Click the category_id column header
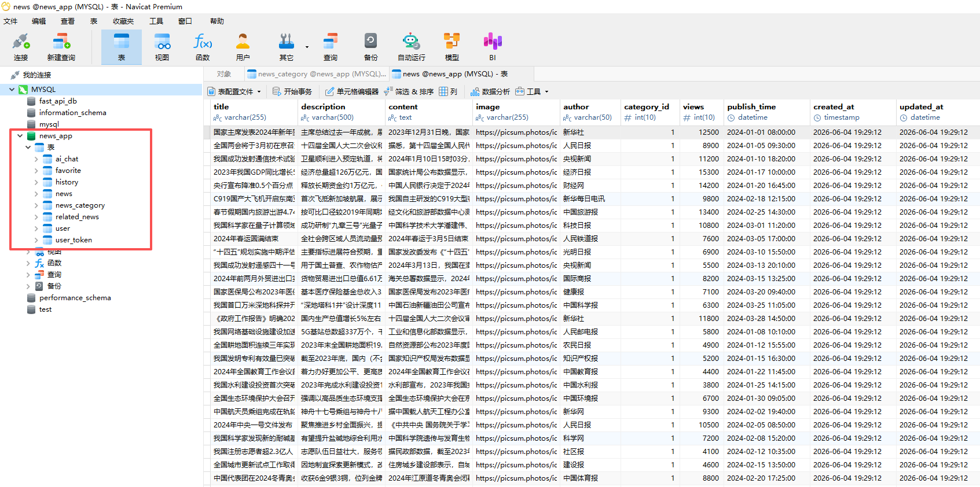980x487 pixels. (649, 112)
